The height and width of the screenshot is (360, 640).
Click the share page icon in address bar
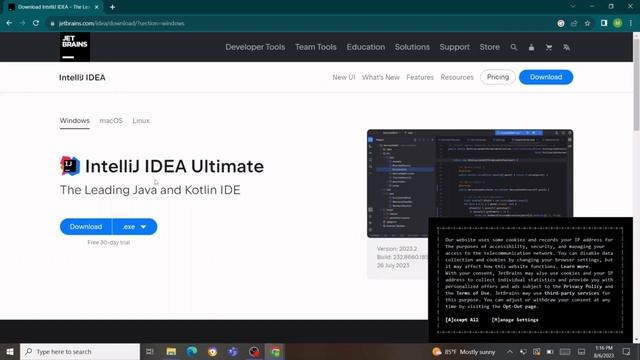(574, 23)
